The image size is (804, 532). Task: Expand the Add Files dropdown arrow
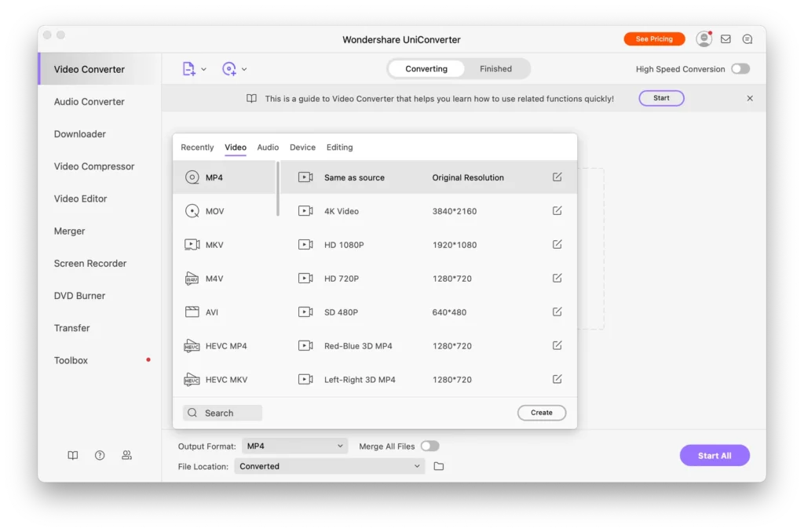click(203, 69)
